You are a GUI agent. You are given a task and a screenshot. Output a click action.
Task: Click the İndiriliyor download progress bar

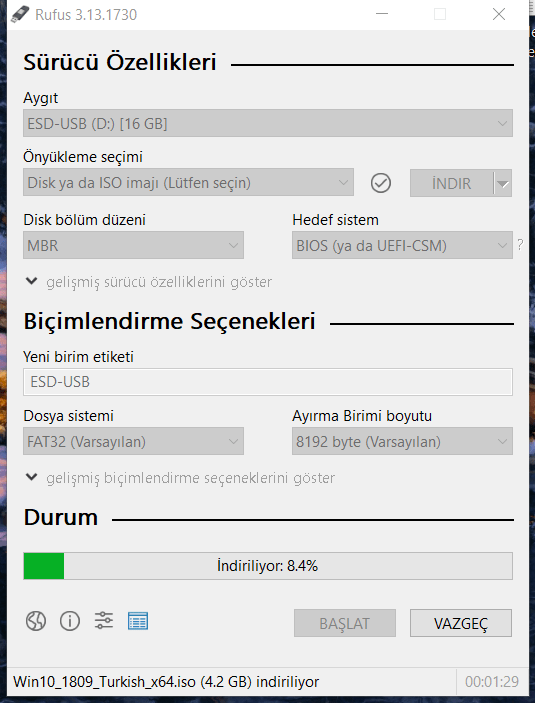click(268, 566)
